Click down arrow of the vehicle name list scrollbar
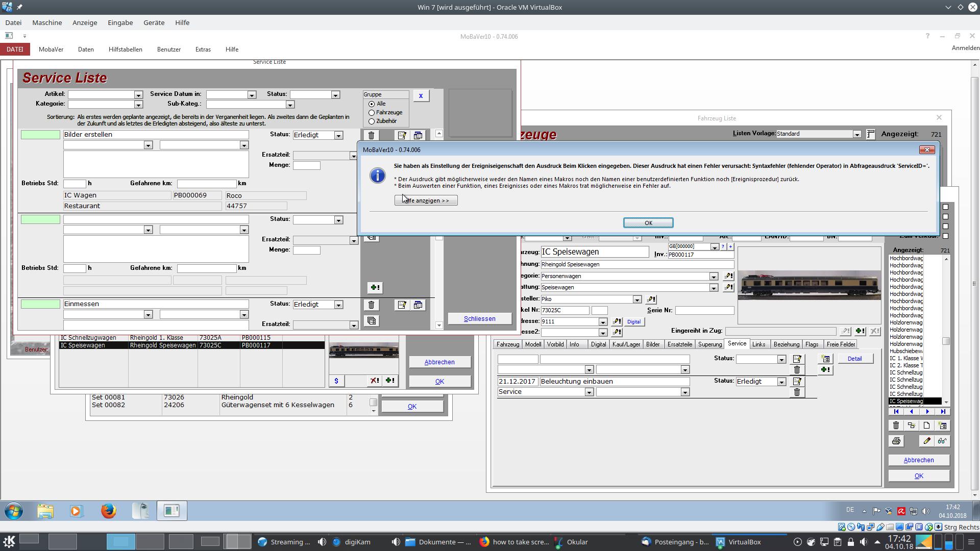 tap(946, 402)
